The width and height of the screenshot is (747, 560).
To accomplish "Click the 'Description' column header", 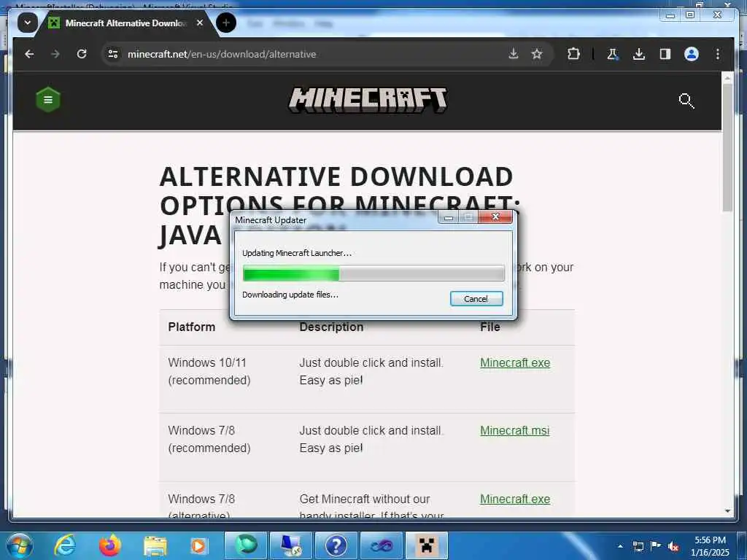I will (x=331, y=327).
